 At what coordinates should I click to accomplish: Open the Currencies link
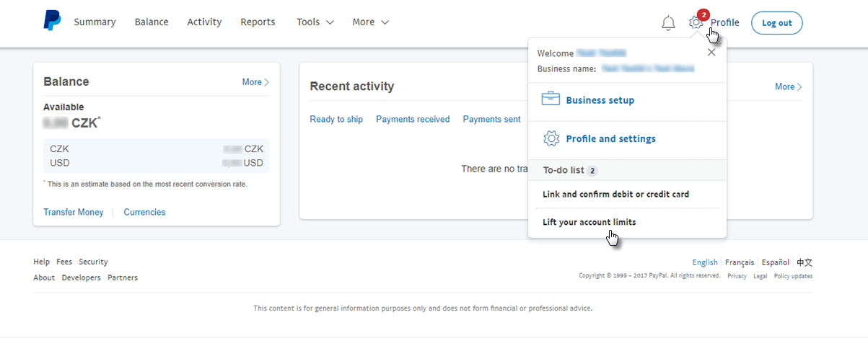tap(144, 212)
